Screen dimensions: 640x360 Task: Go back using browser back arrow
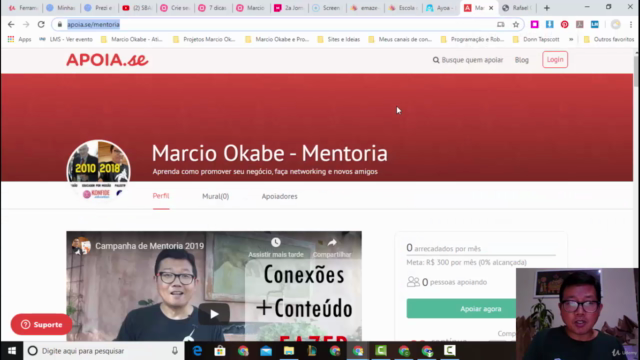point(11,24)
